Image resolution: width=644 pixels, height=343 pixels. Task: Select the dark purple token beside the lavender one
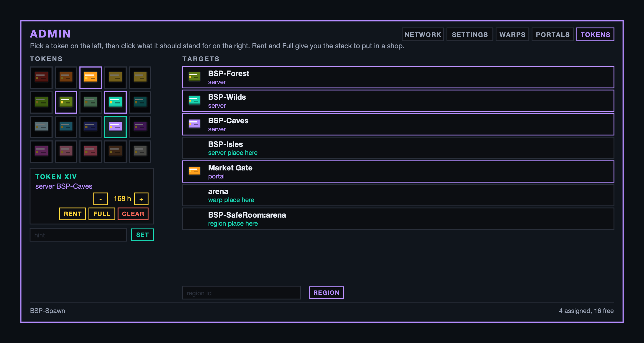[140, 127]
